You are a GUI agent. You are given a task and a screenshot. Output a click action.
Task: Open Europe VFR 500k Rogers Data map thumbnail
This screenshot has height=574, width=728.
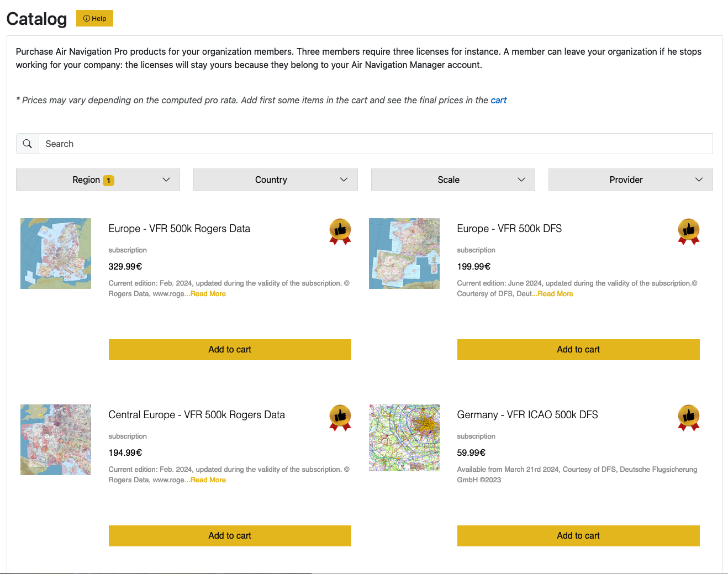[56, 254]
